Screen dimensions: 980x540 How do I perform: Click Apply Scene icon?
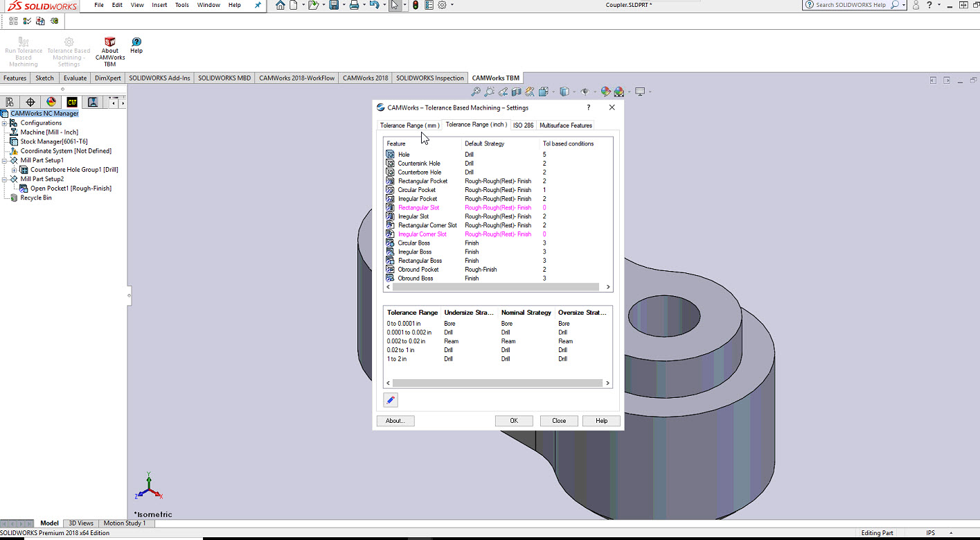pos(618,92)
